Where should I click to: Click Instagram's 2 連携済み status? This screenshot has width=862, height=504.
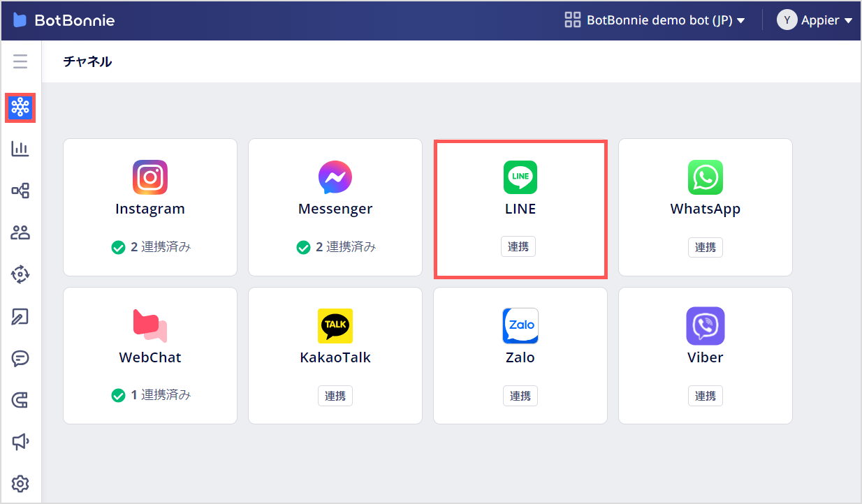(x=151, y=246)
